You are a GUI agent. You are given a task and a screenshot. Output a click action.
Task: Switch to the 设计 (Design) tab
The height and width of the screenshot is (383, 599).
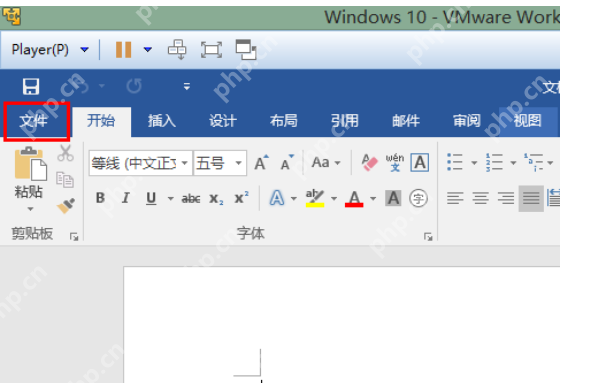223,121
